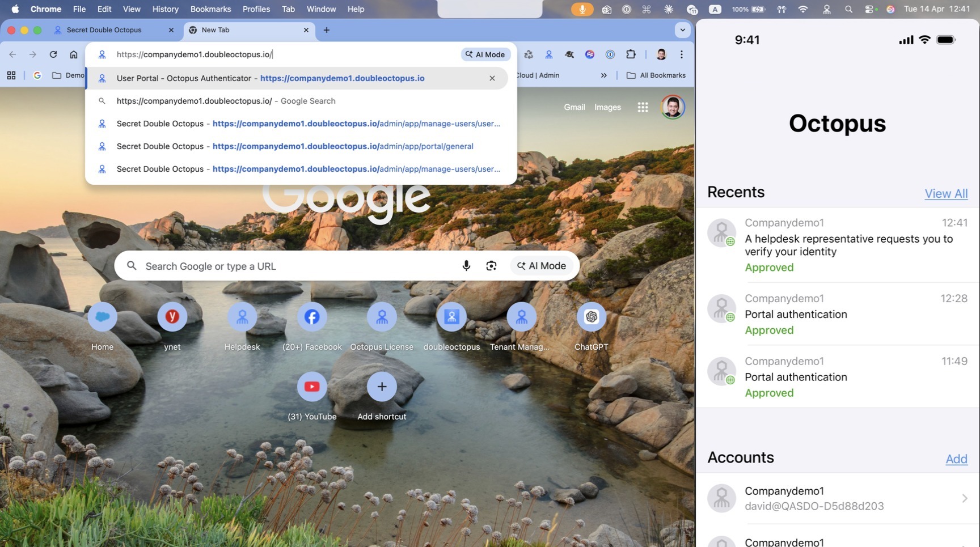This screenshot has width=980, height=547.
Task: Open macOS Spotlight search icon
Action: (848, 9)
